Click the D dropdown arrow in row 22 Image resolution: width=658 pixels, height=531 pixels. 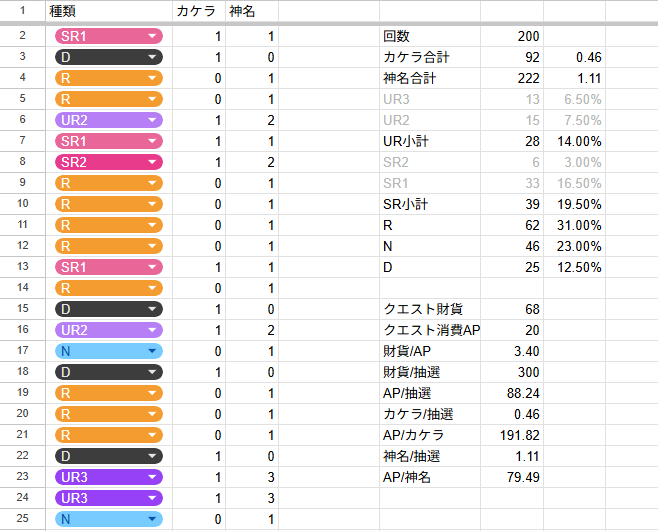(152, 456)
